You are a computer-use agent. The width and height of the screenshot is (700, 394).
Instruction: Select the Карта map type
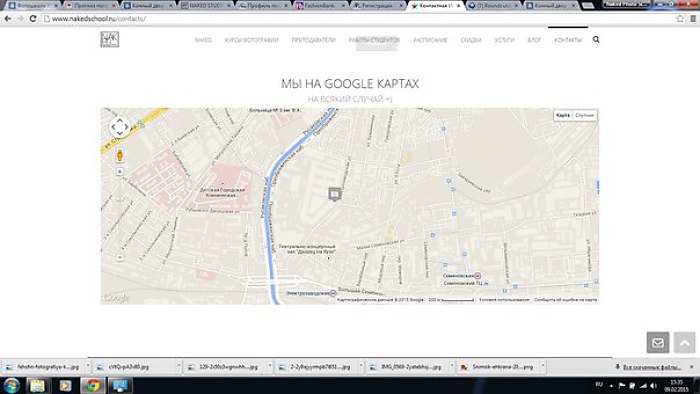click(x=563, y=115)
